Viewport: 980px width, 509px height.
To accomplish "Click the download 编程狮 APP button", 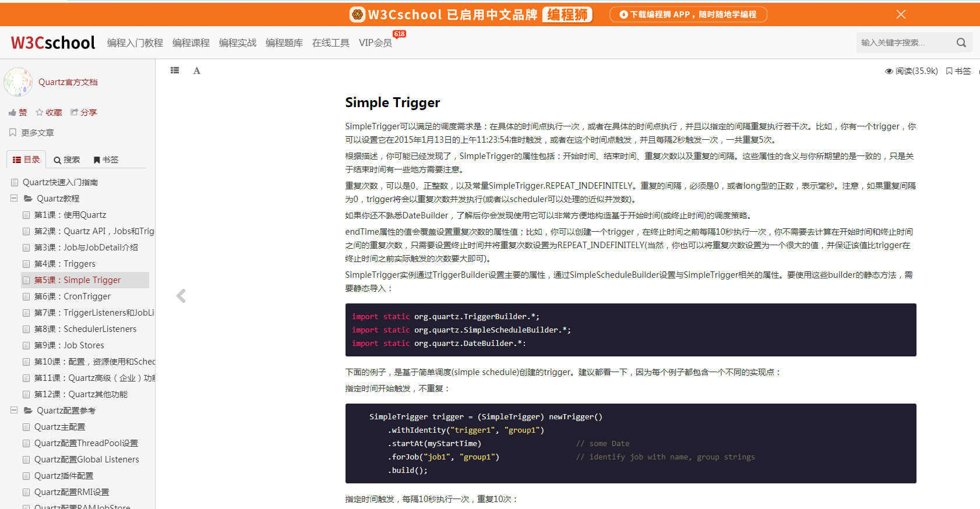I will pos(688,15).
